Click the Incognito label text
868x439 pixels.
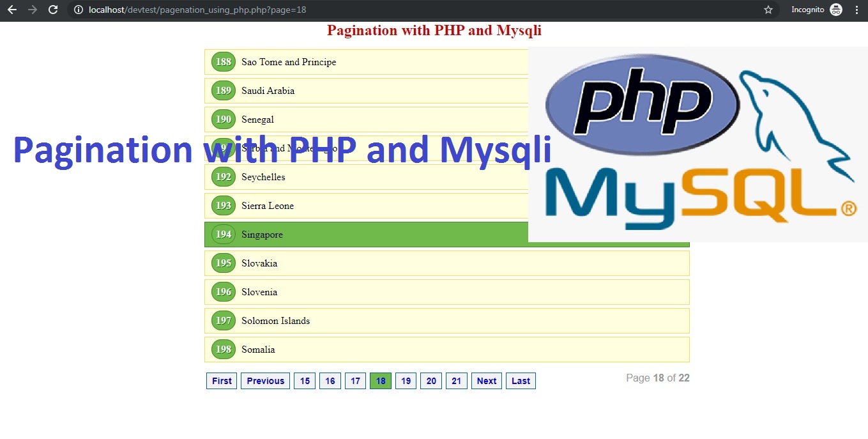click(808, 10)
